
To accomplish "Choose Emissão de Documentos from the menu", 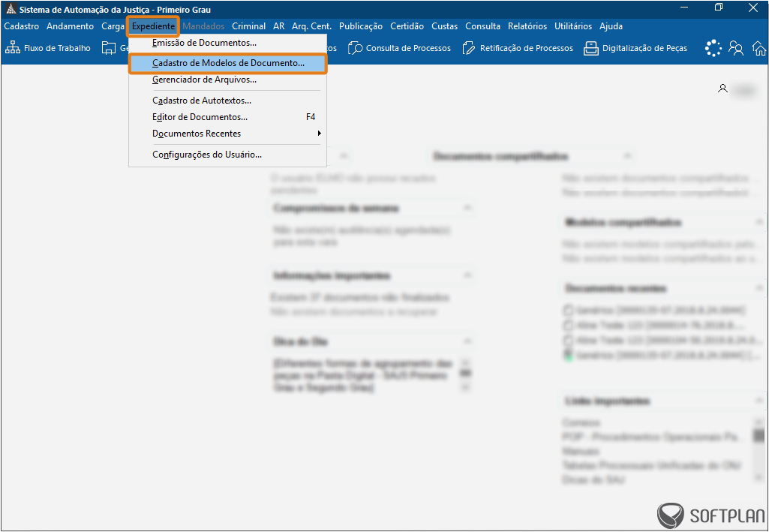I will pyautogui.click(x=227, y=43).
